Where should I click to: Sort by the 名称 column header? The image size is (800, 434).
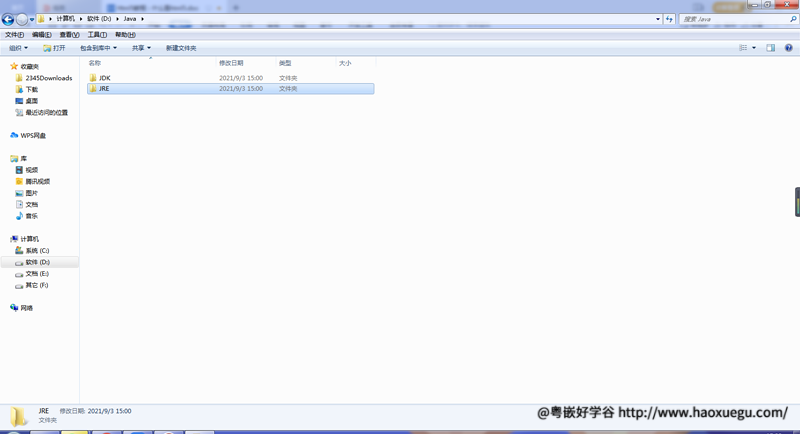(95, 63)
